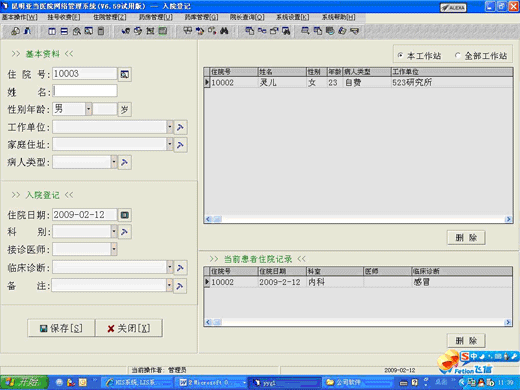Expand the 备注 dropdown list
This screenshot has height=390, width=520.
point(169,285)
